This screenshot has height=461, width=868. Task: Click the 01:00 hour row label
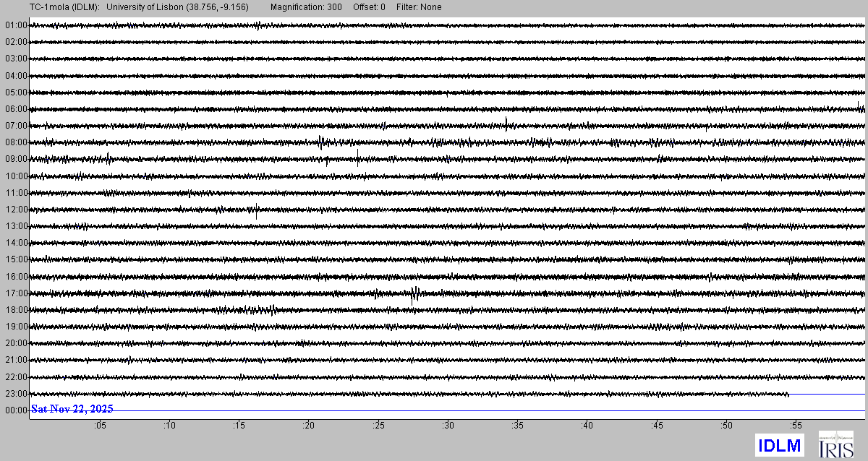[16, 25]
